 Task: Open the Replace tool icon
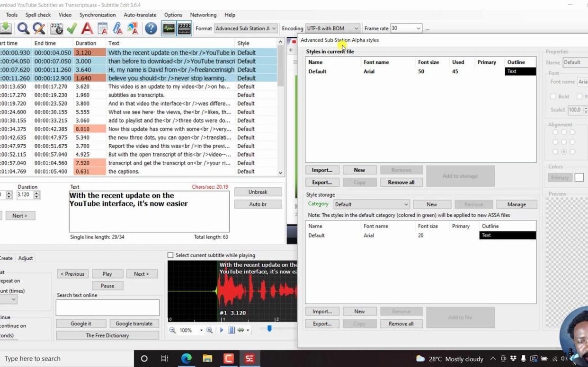point(39,29)
